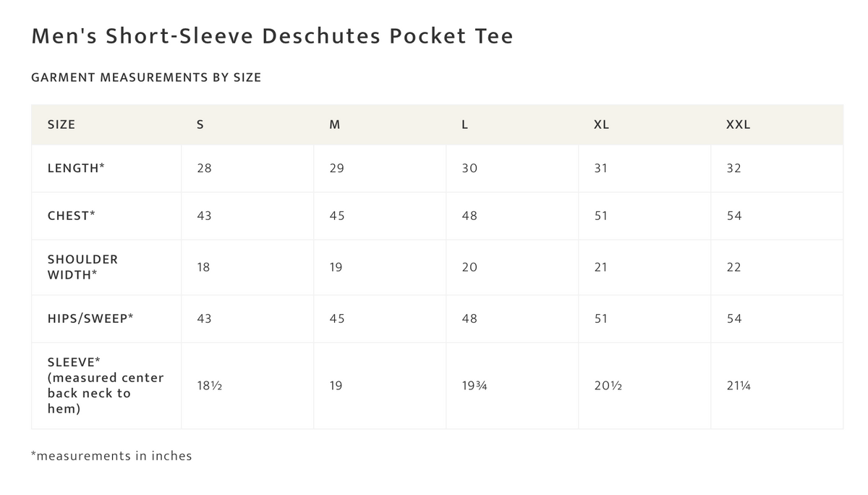Select the L size column header
The width and height of the screenshot is (868, 495).
pyautogui.click(x=465, y=124)
